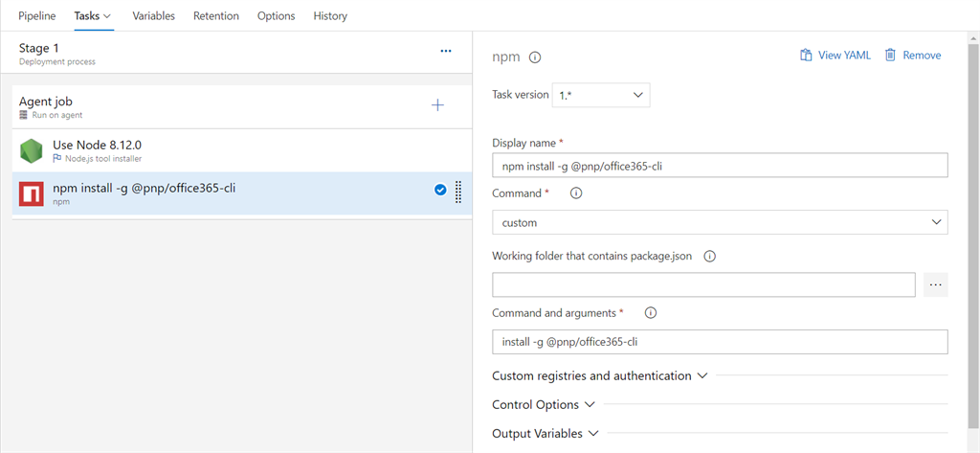Open the History tab

pos(330,15)
